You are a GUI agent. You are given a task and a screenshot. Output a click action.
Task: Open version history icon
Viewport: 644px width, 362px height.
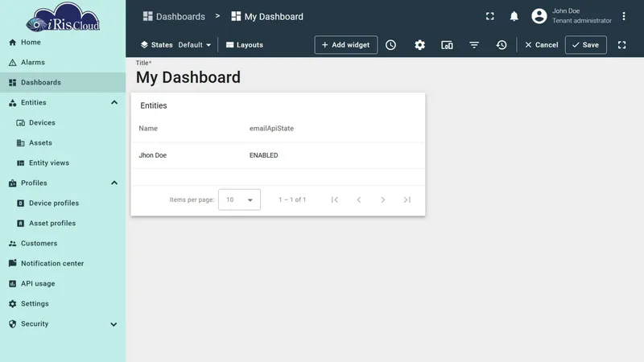click(502, 45)
